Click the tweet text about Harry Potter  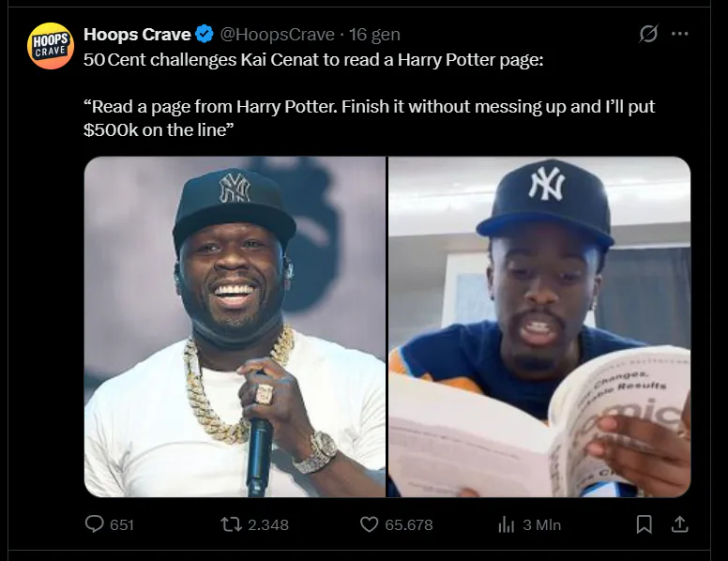pos(313,60)
